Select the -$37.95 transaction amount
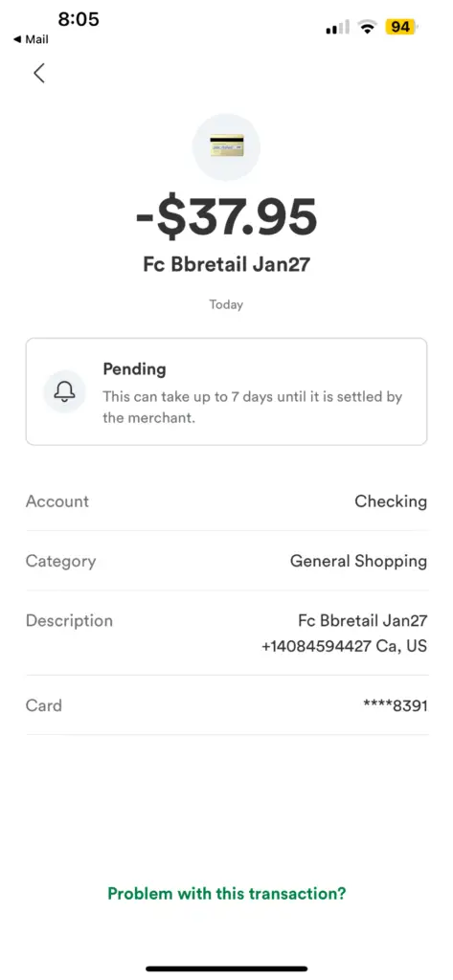453x980 pixels. coord(226,218)
